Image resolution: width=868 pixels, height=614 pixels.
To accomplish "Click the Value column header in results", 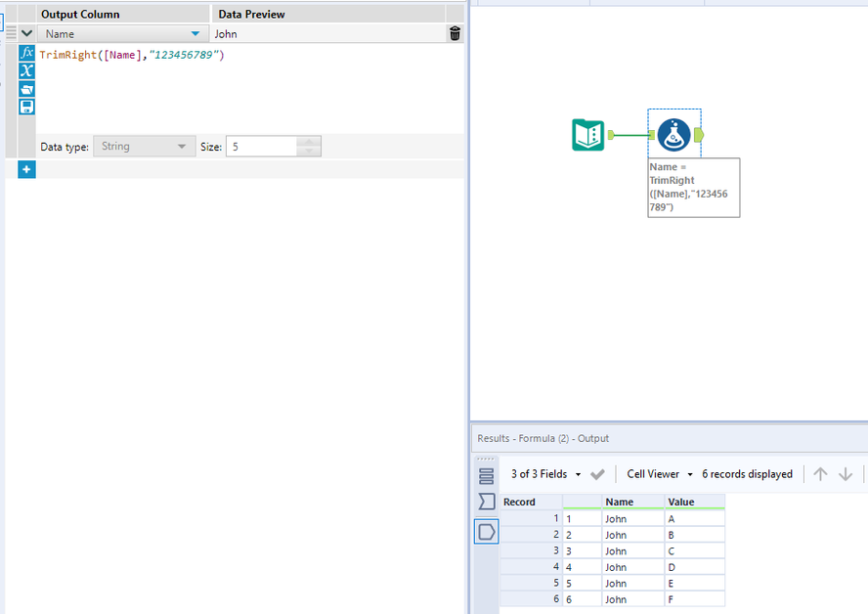I will click(x=695, y=502).
